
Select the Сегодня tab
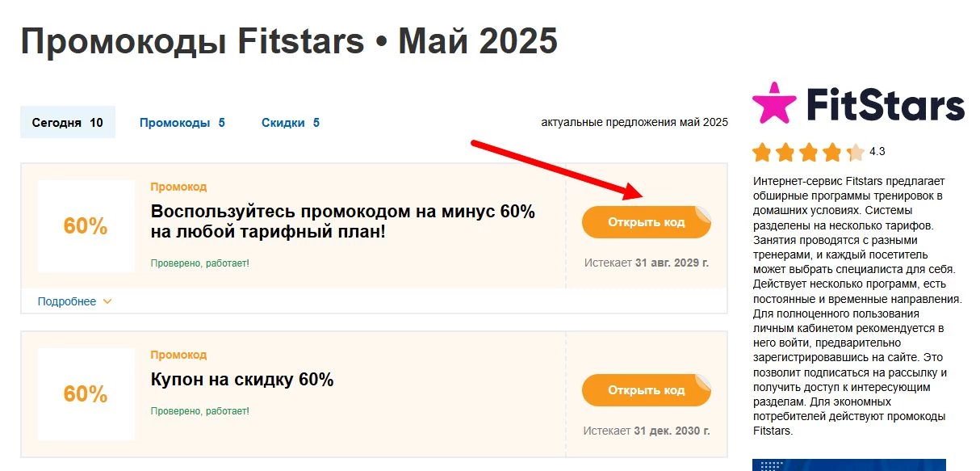point(67,122)
